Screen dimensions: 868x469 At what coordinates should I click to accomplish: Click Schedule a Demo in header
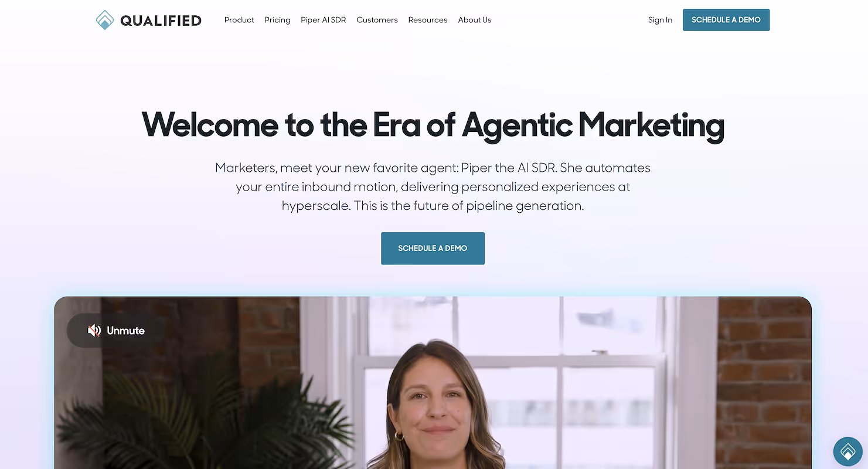tap(726, 20)
